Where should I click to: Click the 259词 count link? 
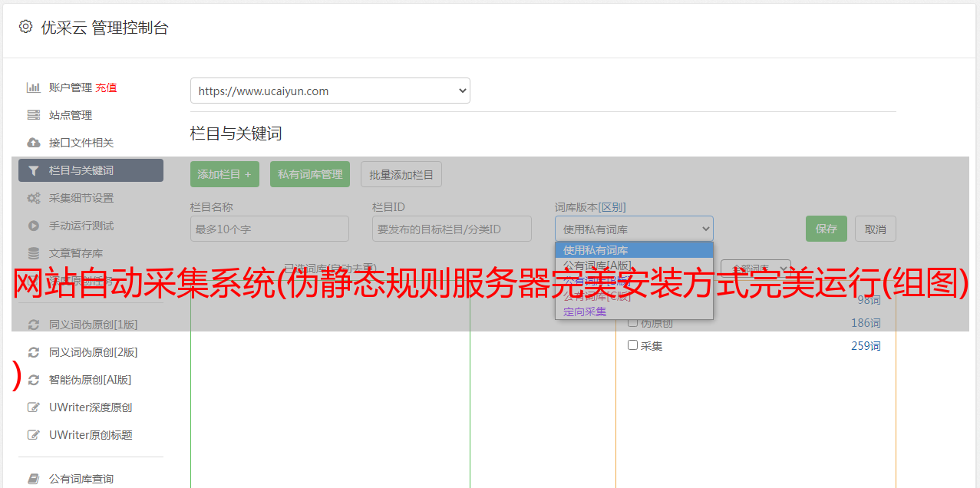point(866,346)
